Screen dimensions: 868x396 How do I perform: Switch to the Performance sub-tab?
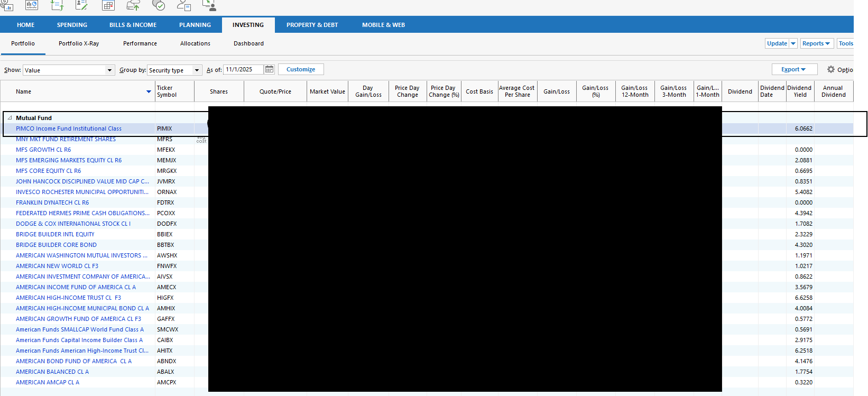[140, 43]
